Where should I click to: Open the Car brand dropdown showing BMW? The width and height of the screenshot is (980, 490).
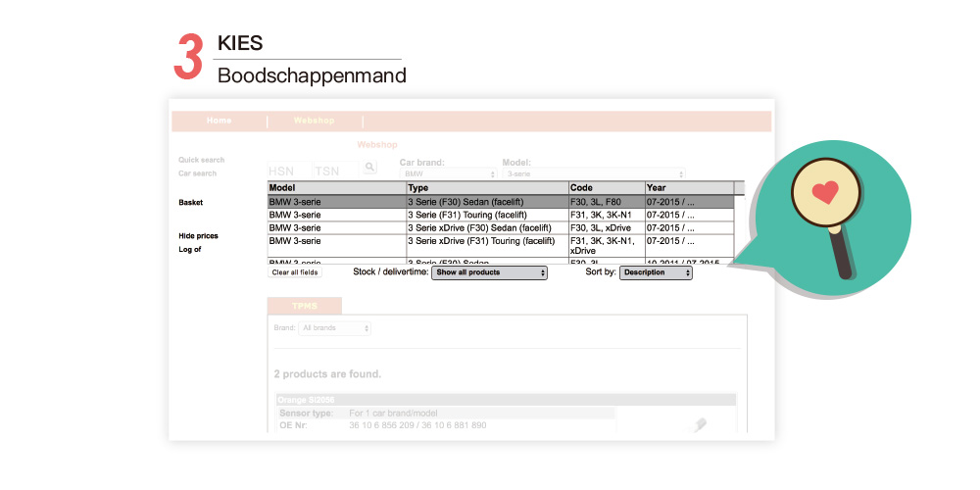[449, 174]
